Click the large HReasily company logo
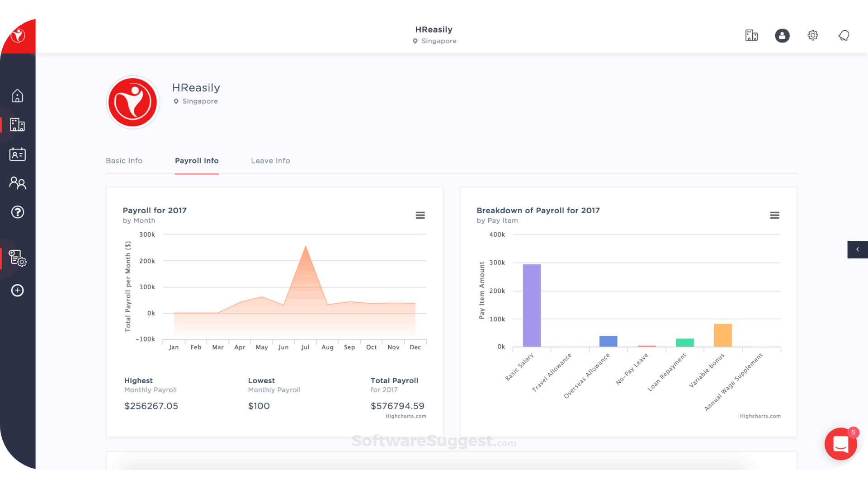 point(133,102)
